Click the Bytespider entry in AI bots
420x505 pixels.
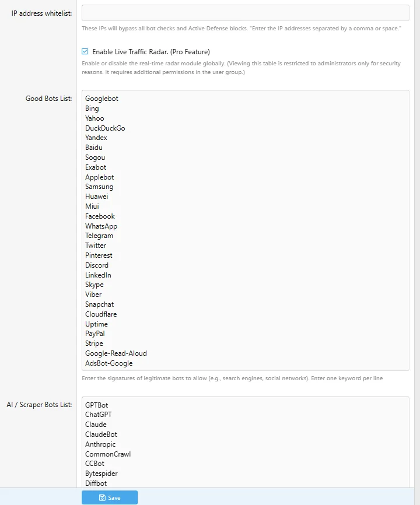(x=101, y=474)
